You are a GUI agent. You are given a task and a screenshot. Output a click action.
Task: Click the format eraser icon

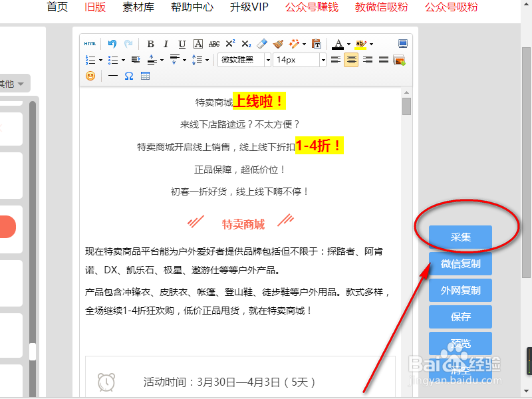261,44
